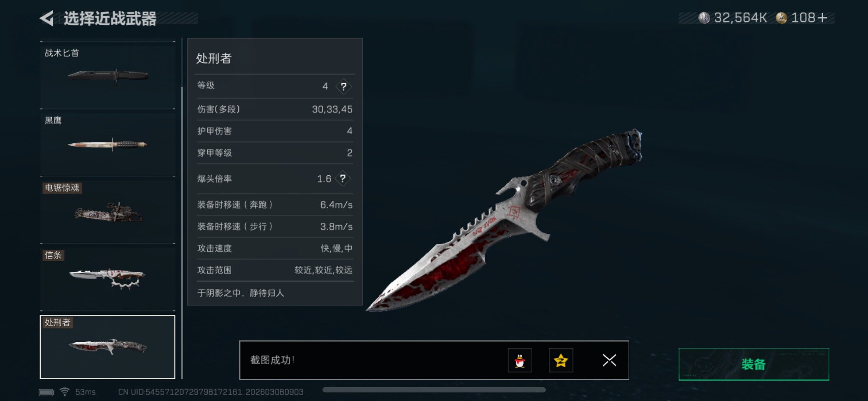
Task: Select 处刑者 weapon entry
Action: (108, 347)
